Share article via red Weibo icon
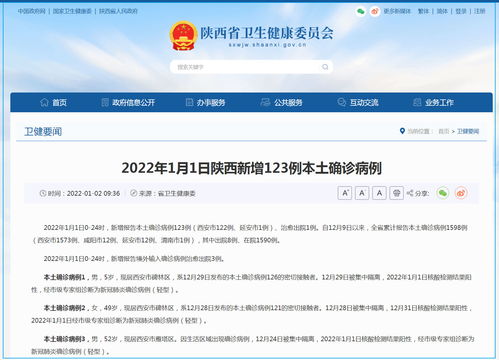This screenshot has width=499, height=360. pyautogui.click(x=461, y=193)
